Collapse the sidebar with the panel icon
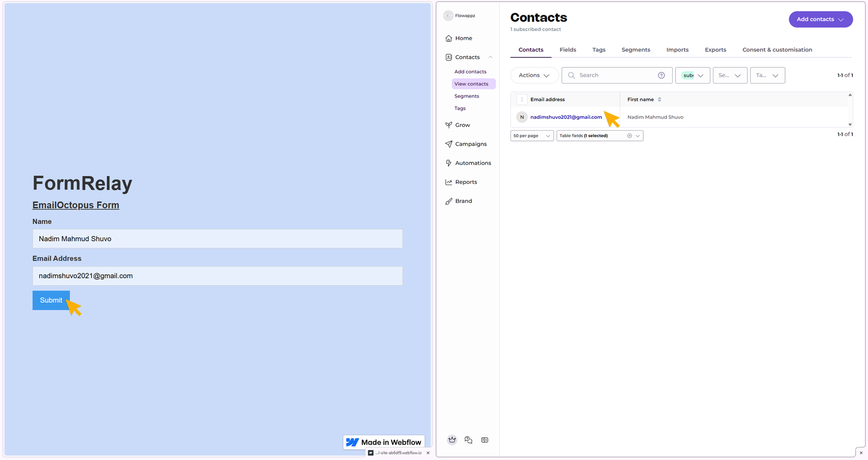 tap(484, 440)
